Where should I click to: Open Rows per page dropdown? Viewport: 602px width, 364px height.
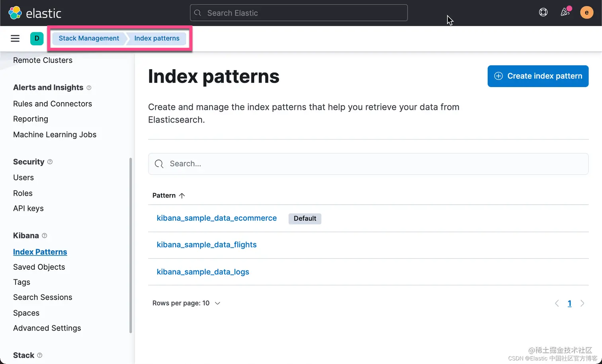click(x=186, y=303)
